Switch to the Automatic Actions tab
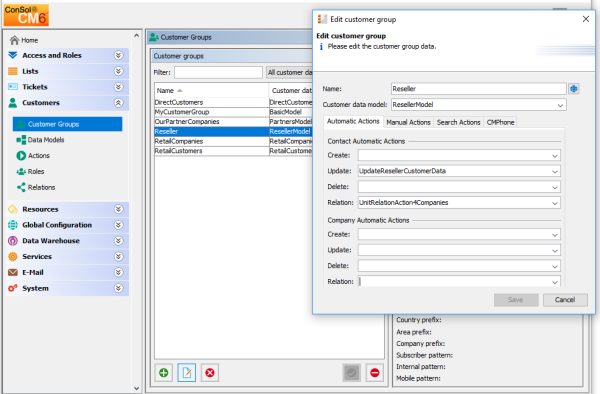 coord(353,121)
